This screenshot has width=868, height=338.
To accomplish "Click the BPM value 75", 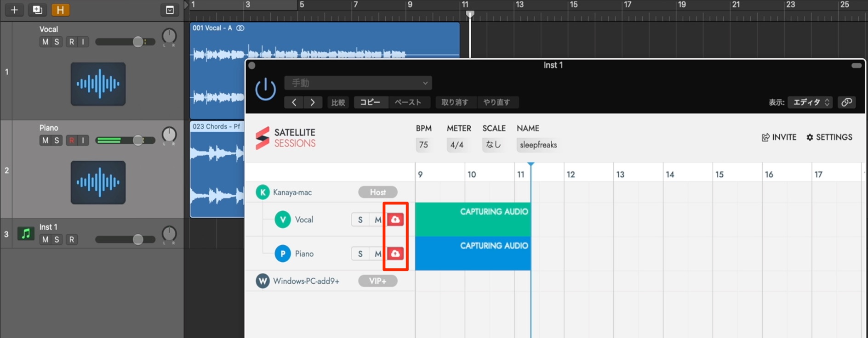I will pyautogui.click(x=423, y=145).
